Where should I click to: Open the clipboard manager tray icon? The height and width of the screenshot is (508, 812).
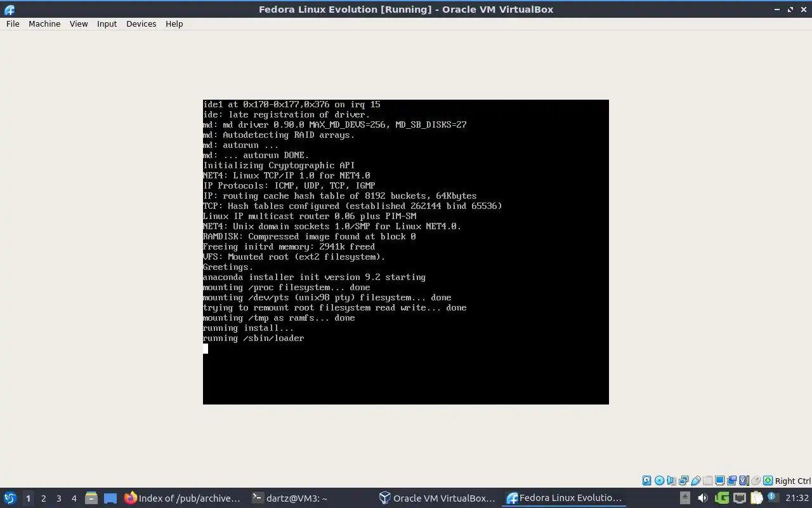pos(757,498)
